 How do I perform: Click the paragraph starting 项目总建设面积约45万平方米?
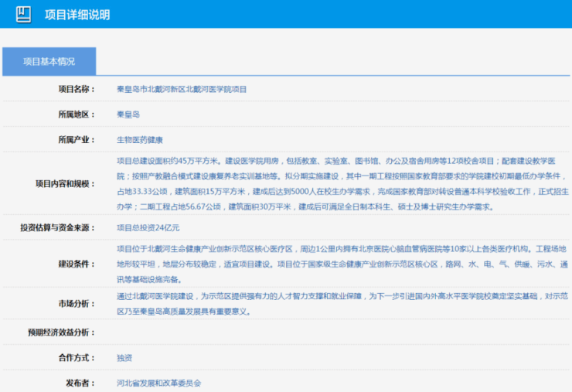coord(340,184)
